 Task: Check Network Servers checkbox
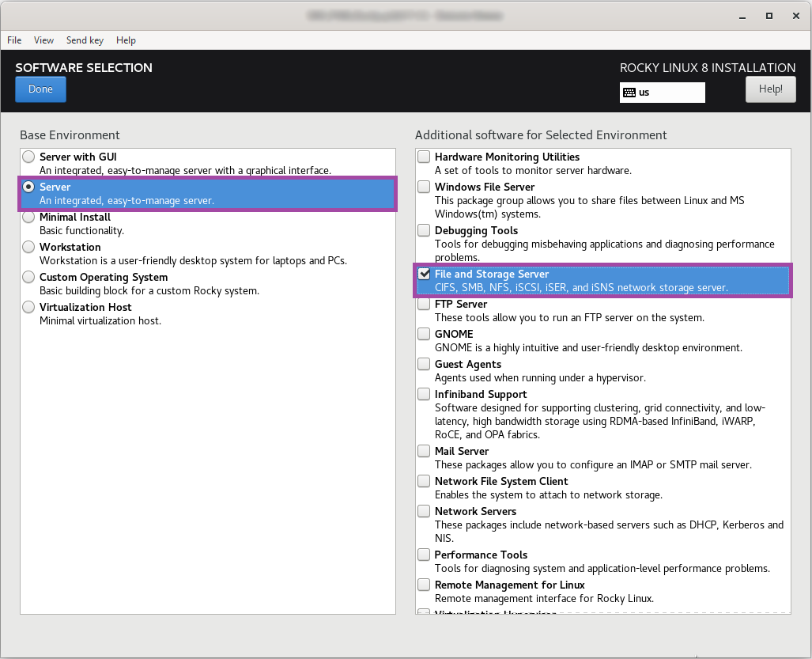424,511
